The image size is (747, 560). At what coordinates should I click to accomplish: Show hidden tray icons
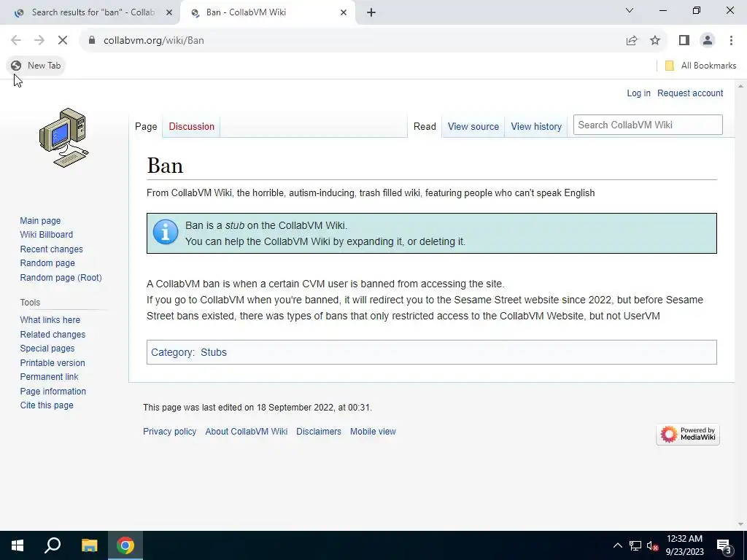click(617, 545)
